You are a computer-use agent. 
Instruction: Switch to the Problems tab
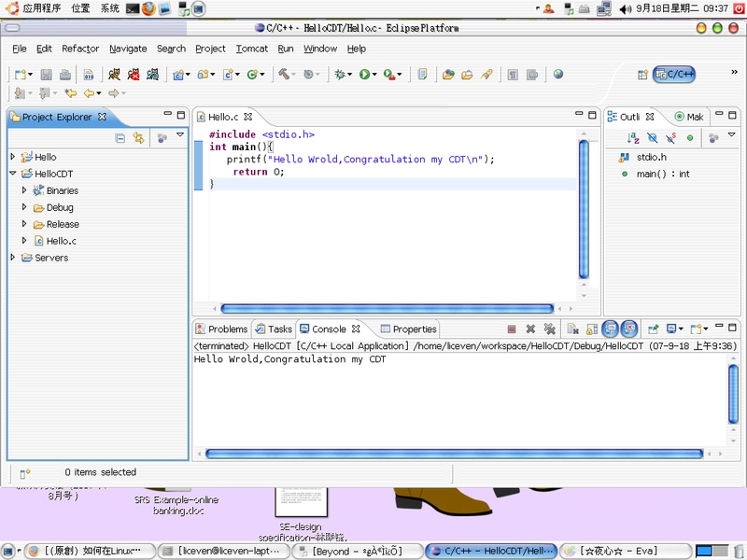point(222,329)
